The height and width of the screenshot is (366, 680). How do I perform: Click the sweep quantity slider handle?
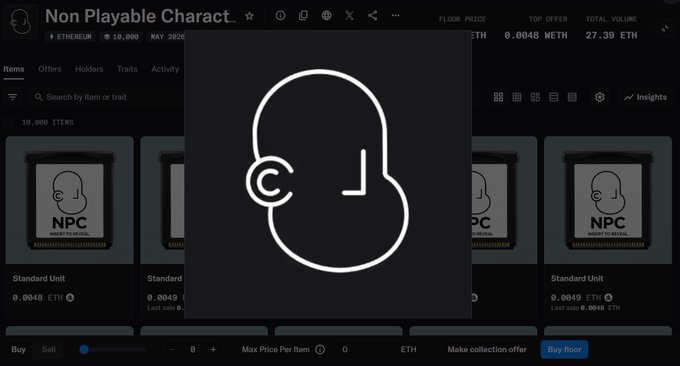click(x=84, y=350)
